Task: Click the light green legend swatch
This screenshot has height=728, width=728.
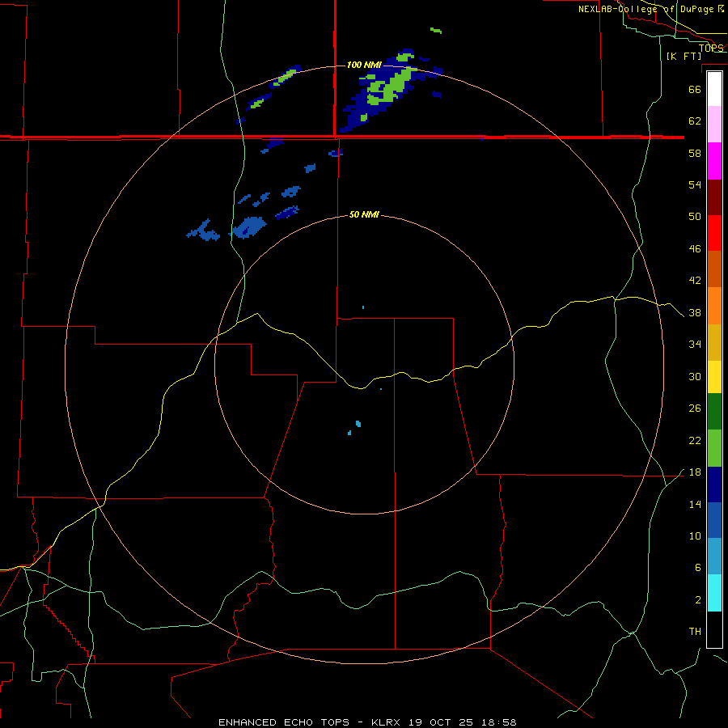Action: [x=714, y=448]
